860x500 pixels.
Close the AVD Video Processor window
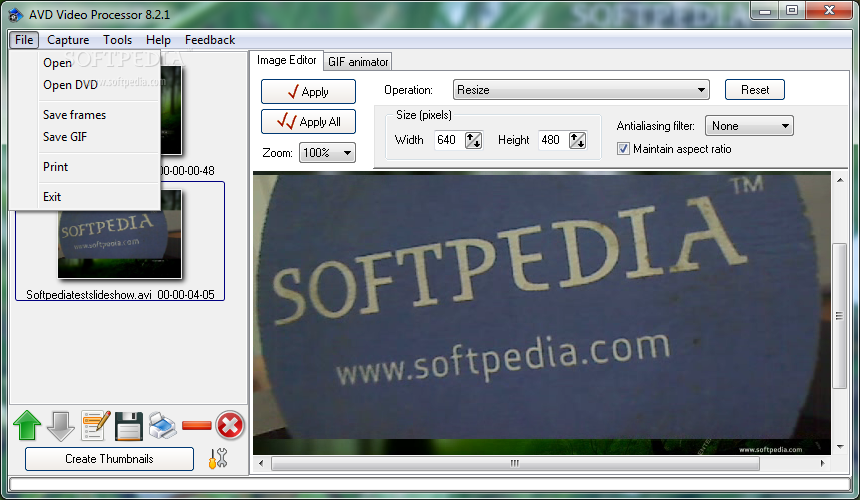tap(829, 11)
